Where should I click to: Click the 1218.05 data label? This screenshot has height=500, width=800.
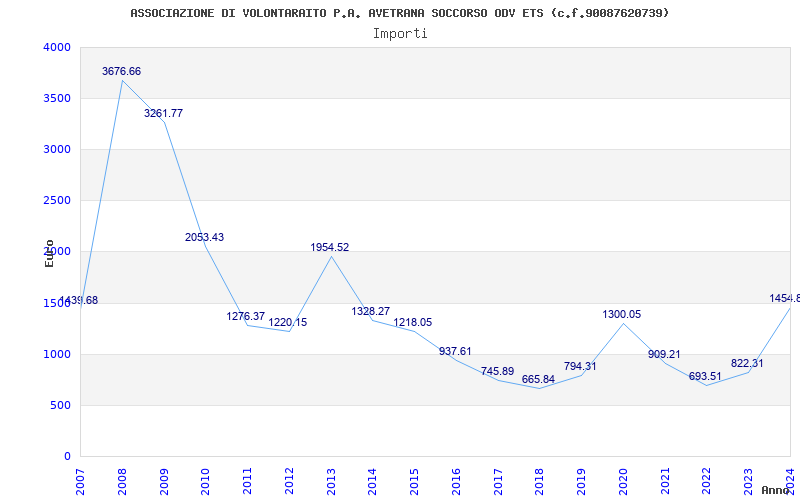pos(413,322)
